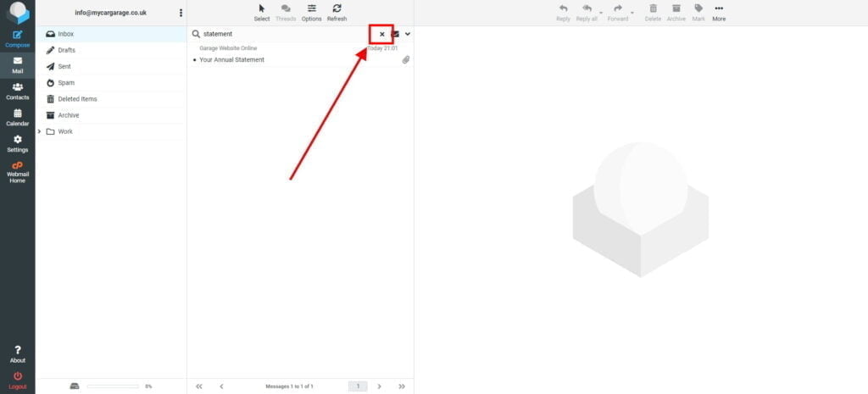
Task: Click the Archive toolbar button
Action: (x=676, y=13)
